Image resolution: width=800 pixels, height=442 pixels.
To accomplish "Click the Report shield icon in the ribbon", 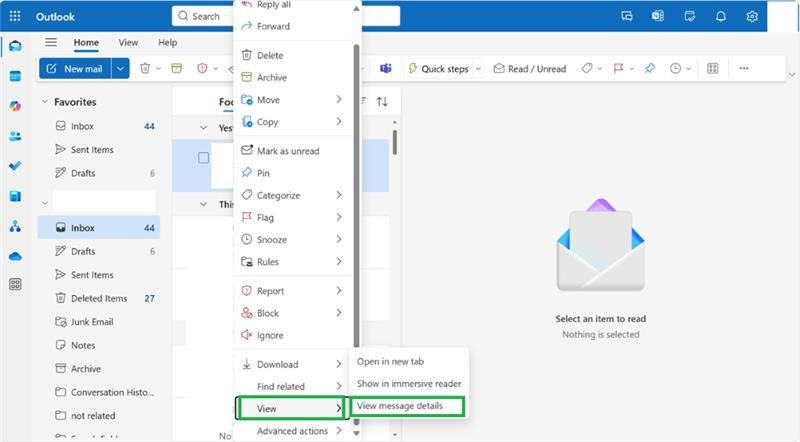I will pos(203,68).
